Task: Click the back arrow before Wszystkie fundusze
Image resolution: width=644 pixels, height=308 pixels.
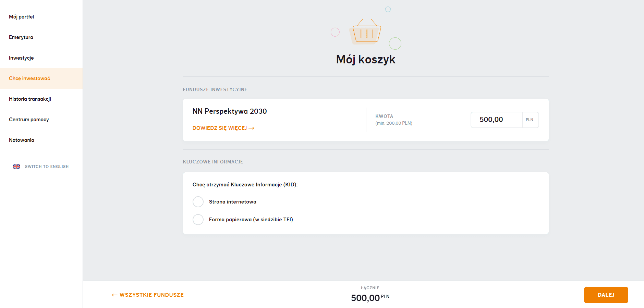Action: [114, 295]
